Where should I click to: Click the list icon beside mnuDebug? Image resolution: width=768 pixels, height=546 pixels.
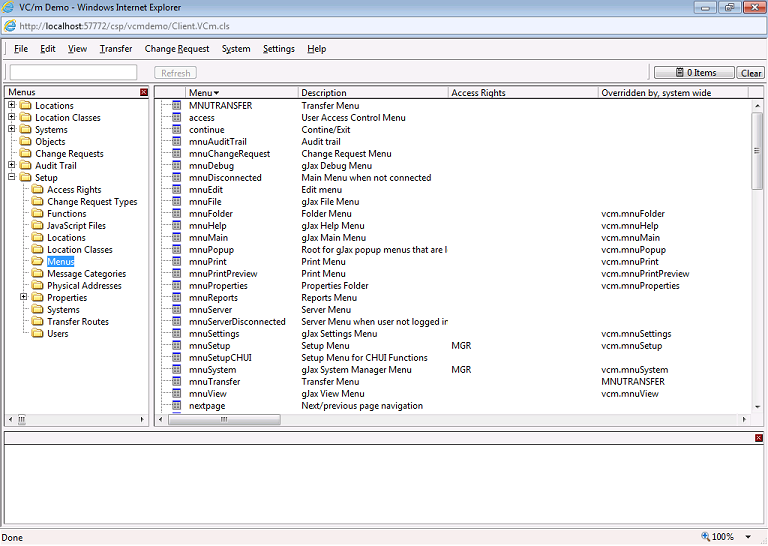coord(177,166)
